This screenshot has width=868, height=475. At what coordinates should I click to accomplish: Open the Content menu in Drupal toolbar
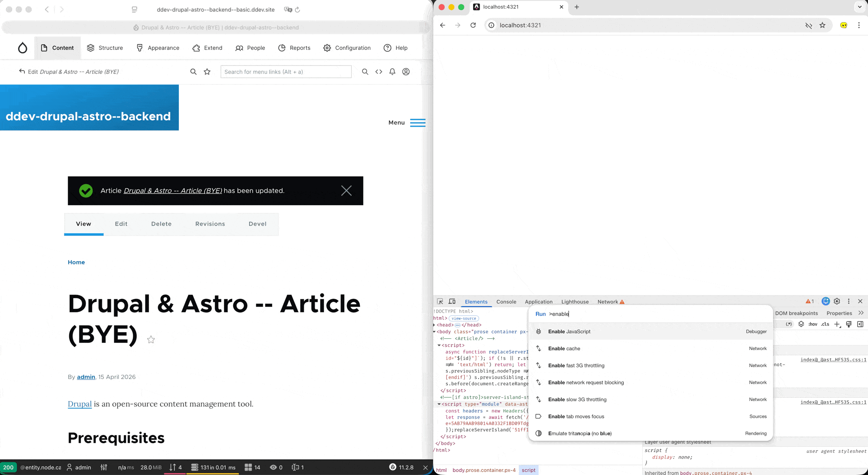tap(57, 48)
